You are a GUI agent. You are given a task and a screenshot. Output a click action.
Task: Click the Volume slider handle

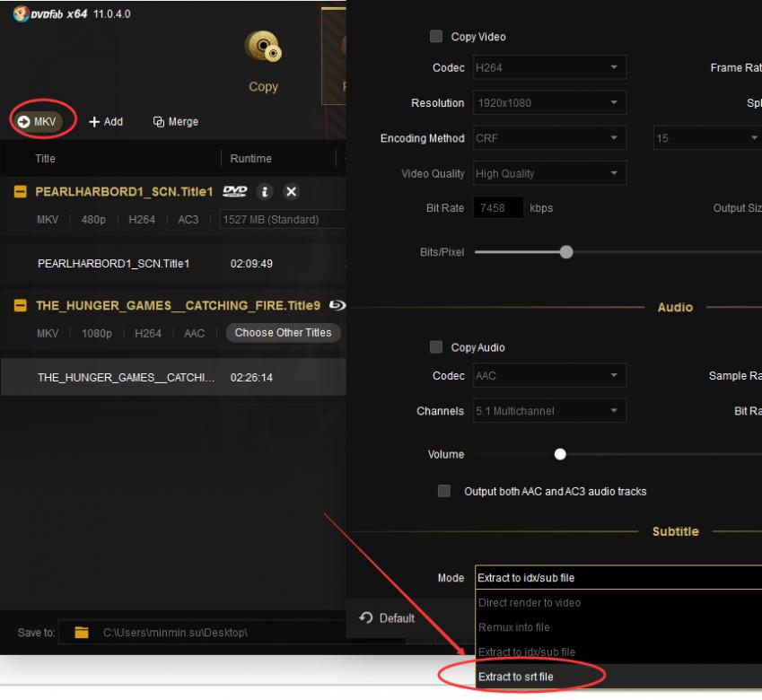pyautogui.click(x=561, y=454)
